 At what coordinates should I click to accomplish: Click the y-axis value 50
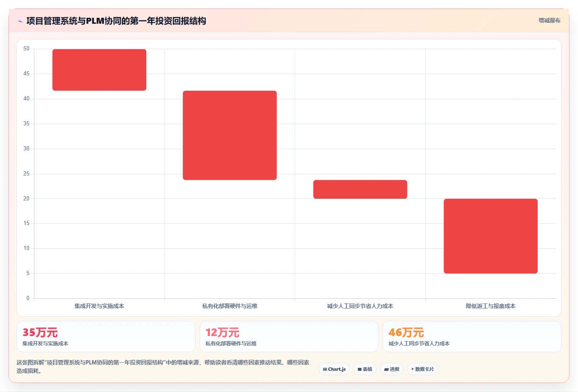point(26,49)
